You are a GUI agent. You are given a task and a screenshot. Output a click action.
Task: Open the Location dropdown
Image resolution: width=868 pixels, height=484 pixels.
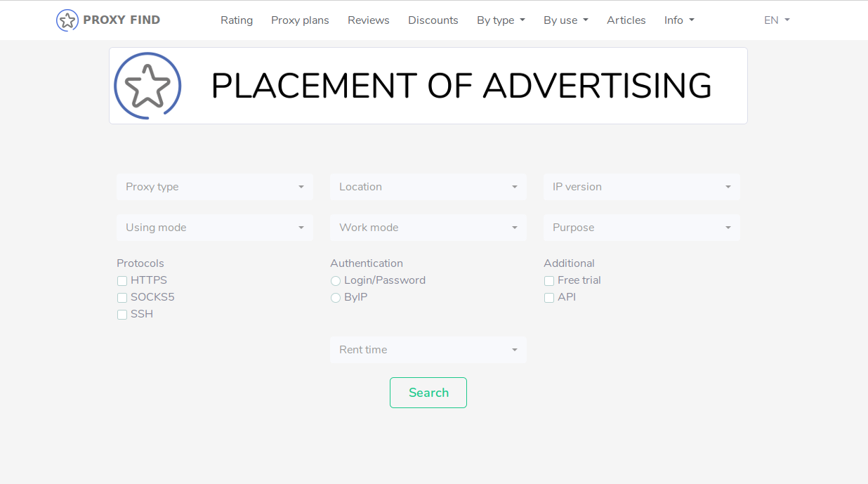tap(428, 187)
